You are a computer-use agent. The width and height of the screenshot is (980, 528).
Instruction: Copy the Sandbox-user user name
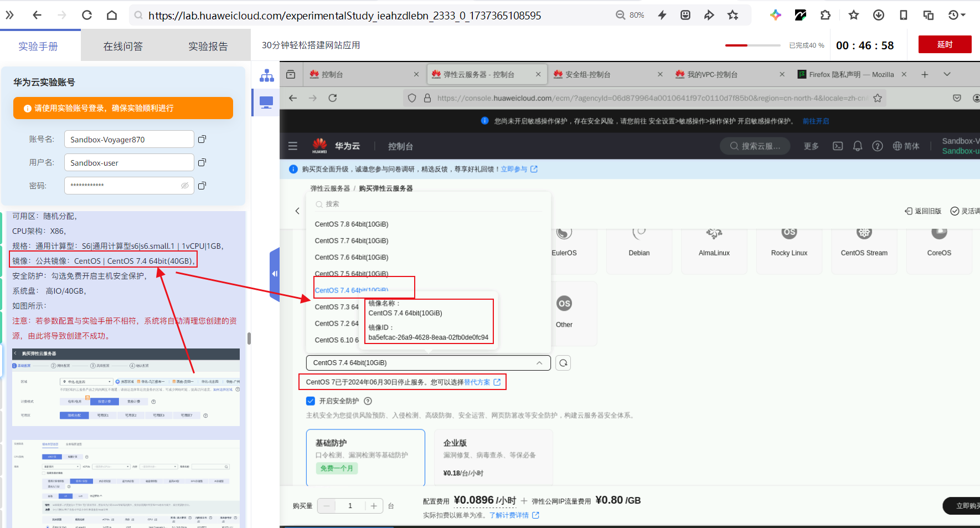click(x=202, y=162)
